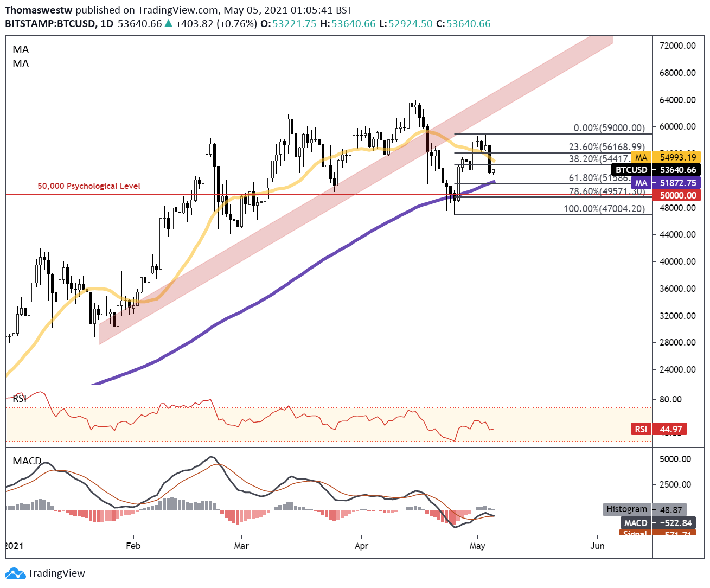Click the TradingView wordmark at bottom
The width and height of the screenshot is (710, 588).
coord(56,573)
